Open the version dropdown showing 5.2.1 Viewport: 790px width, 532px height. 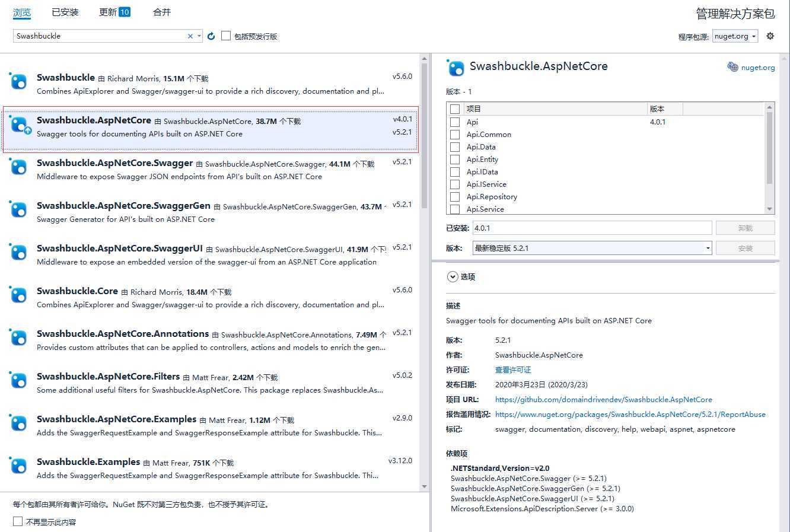pos(592,248)
